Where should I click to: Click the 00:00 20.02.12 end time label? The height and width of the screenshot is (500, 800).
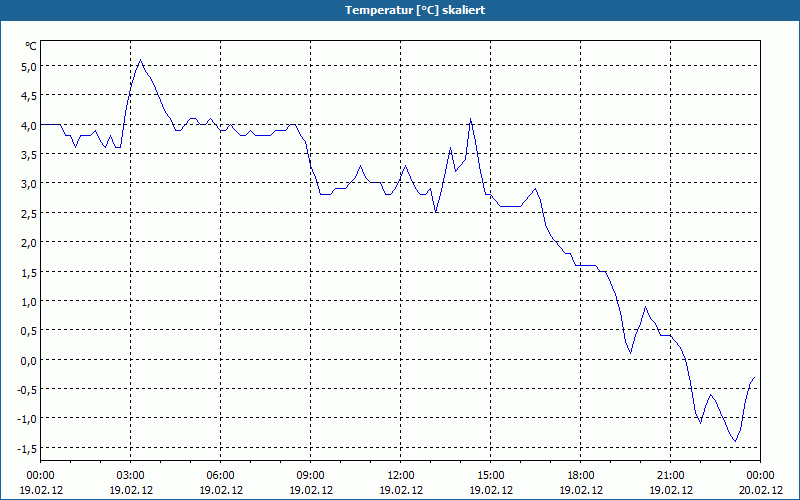click(760, 483)
